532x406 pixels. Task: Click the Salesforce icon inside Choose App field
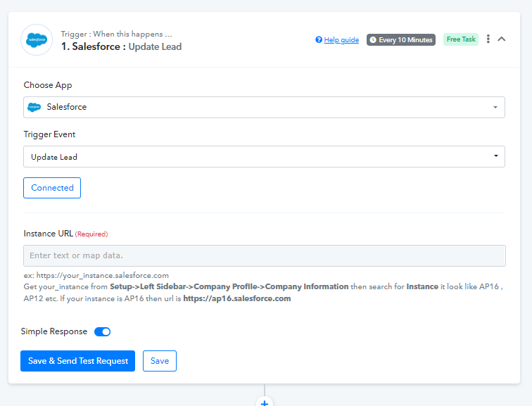click(34, 107)
